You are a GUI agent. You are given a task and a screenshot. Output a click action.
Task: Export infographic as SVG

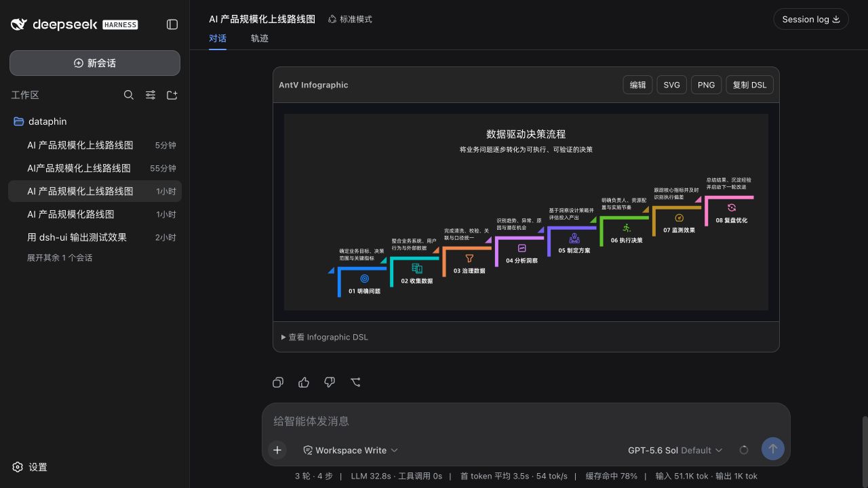point(671,85)
